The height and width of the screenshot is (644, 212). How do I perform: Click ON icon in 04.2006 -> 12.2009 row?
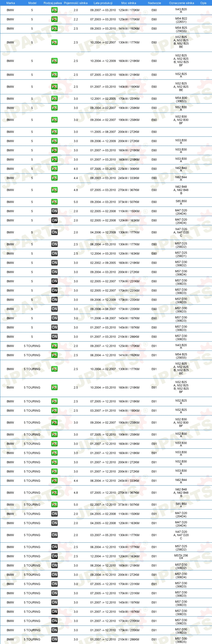pos(54,232)
